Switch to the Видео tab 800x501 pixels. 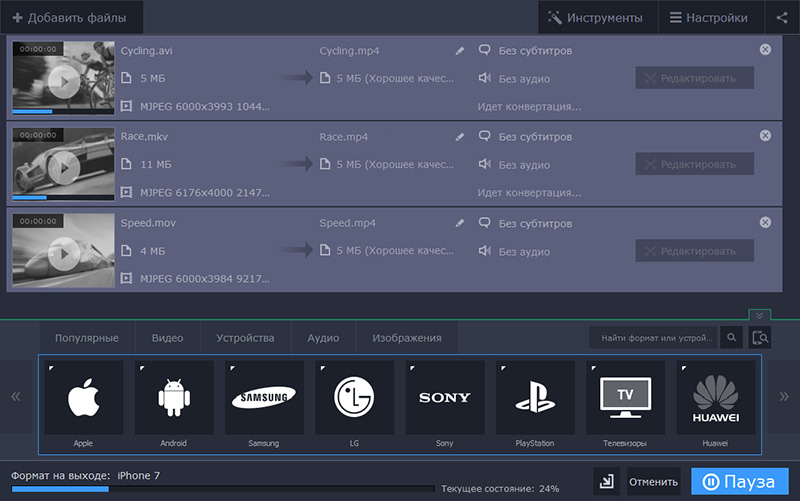pyautogui.click(x=167, y=338)
